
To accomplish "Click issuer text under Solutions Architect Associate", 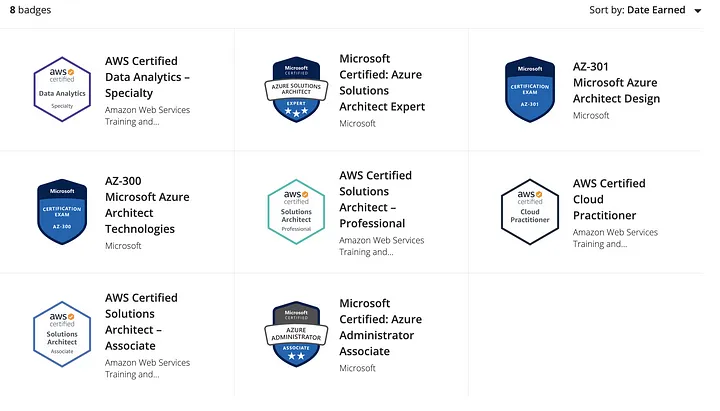I will [x=147, y=368].
